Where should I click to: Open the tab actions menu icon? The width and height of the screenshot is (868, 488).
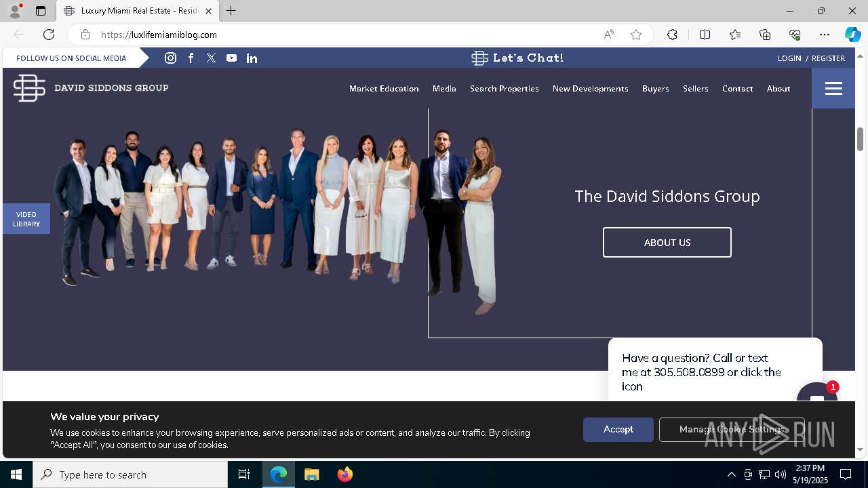41,11
